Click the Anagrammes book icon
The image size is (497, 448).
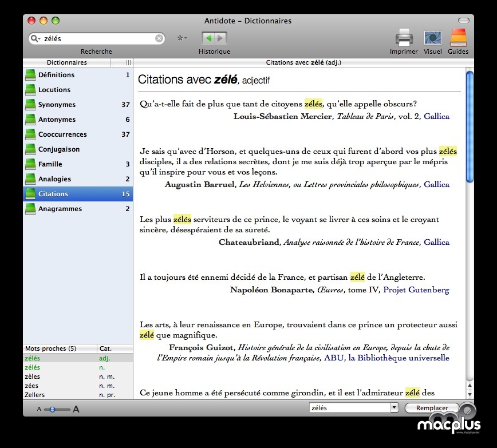point(30,209)
